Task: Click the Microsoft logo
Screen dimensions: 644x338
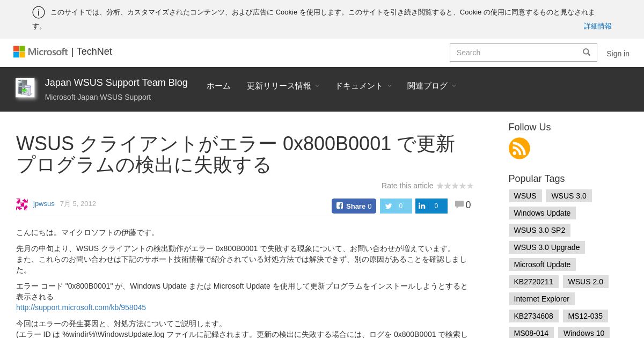Action: (x=41, y=52)
